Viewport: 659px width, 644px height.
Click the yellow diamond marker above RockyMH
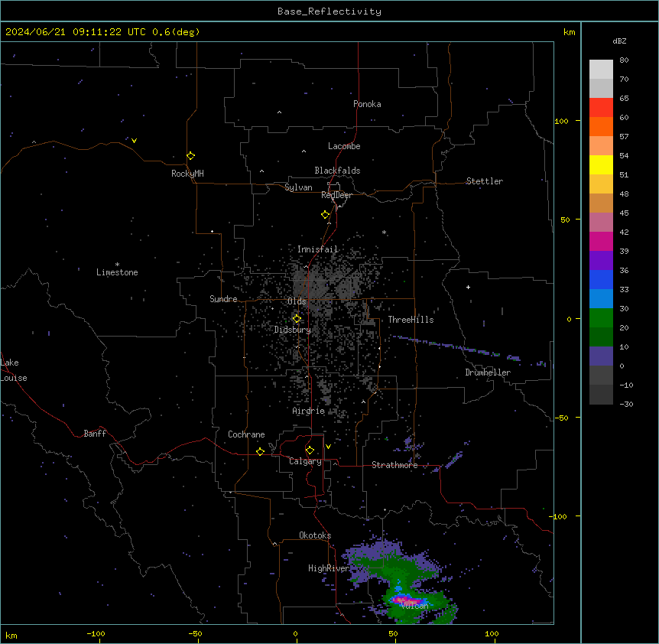pyautogui.click(x=190, y=156)
